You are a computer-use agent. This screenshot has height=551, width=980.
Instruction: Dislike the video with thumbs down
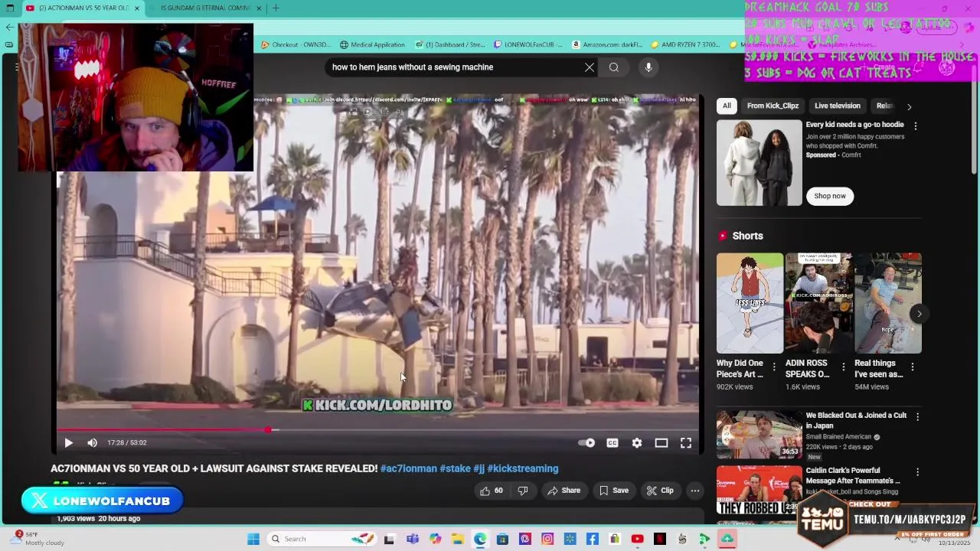point(523,491)
